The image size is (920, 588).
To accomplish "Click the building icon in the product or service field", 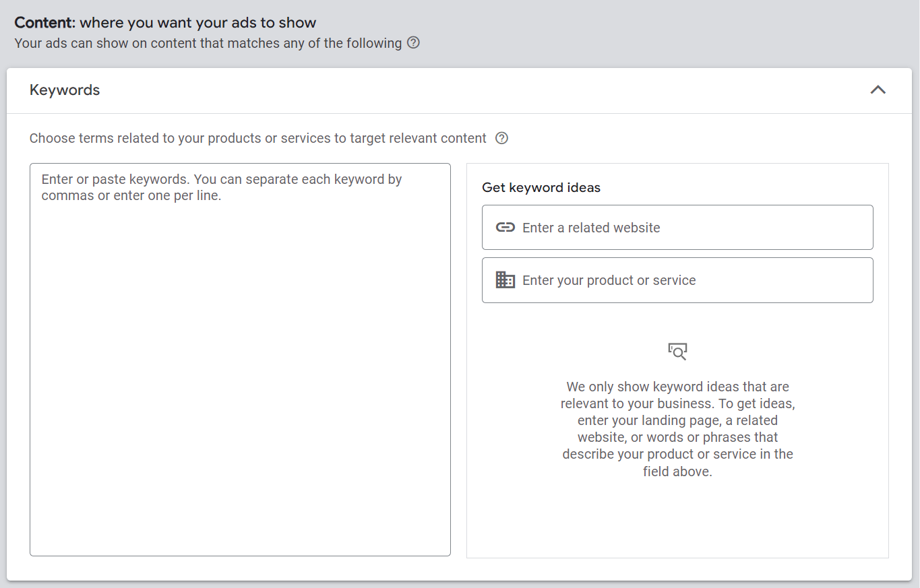I will click(505, 280).
